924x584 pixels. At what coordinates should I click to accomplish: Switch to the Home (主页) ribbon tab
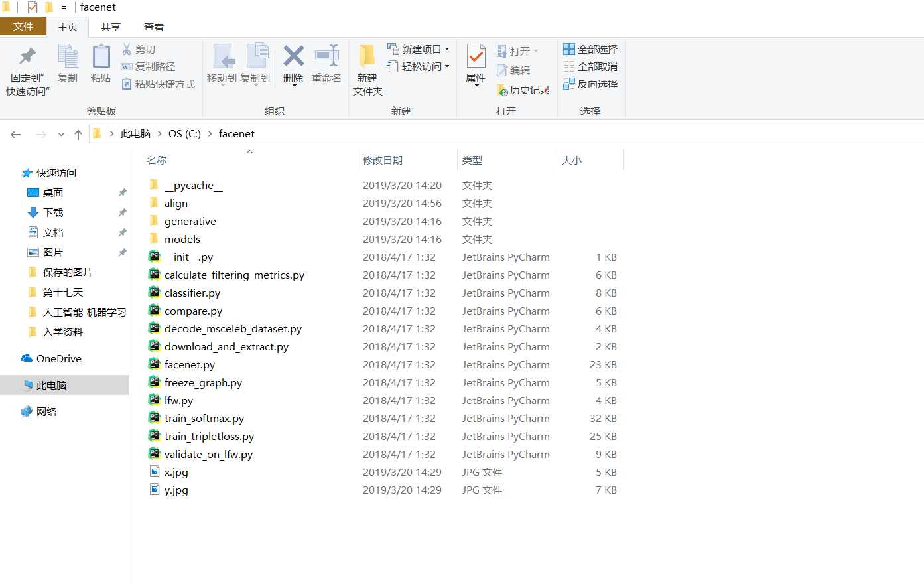click(68, 27)
